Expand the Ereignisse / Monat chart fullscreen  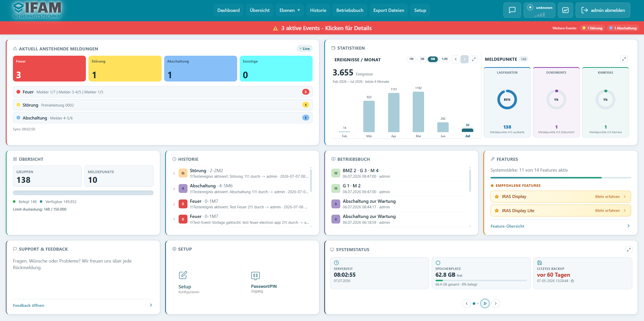coord(474,59)
